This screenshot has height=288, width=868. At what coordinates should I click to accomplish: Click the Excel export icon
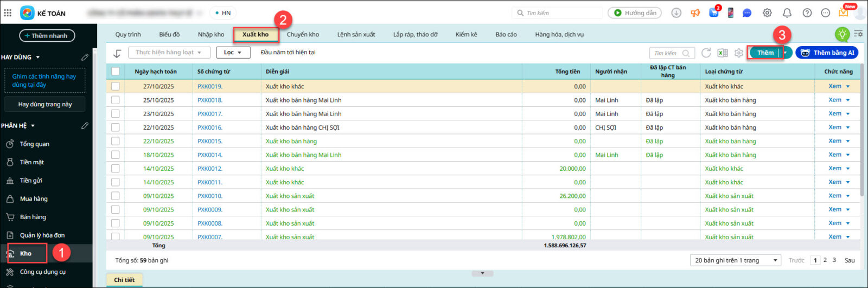tap(723, 53)
